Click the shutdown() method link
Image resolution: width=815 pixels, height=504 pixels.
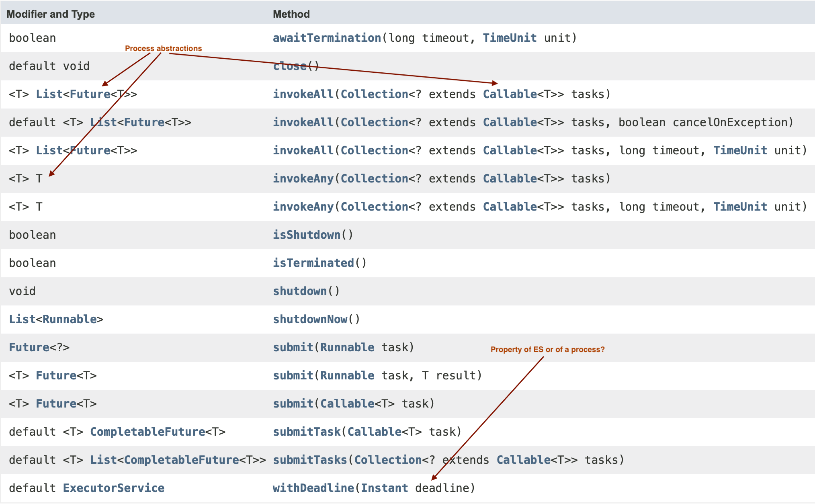click(x=299, y=291)
